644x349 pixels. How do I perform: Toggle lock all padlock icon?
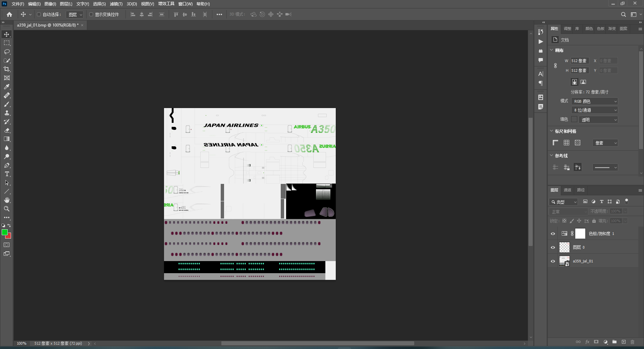click(594, 221)
